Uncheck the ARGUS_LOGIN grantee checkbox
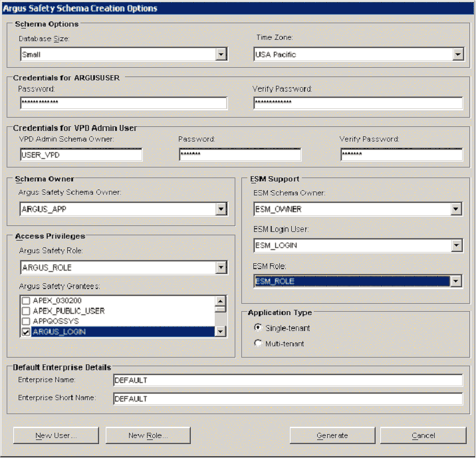 (x=26, y=332)
